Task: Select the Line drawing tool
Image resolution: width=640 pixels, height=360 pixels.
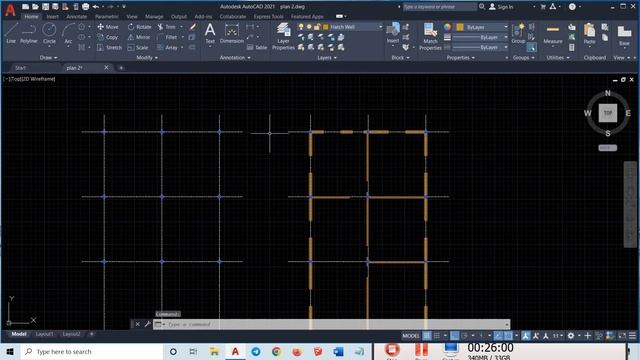Action: tap(11, 33)
